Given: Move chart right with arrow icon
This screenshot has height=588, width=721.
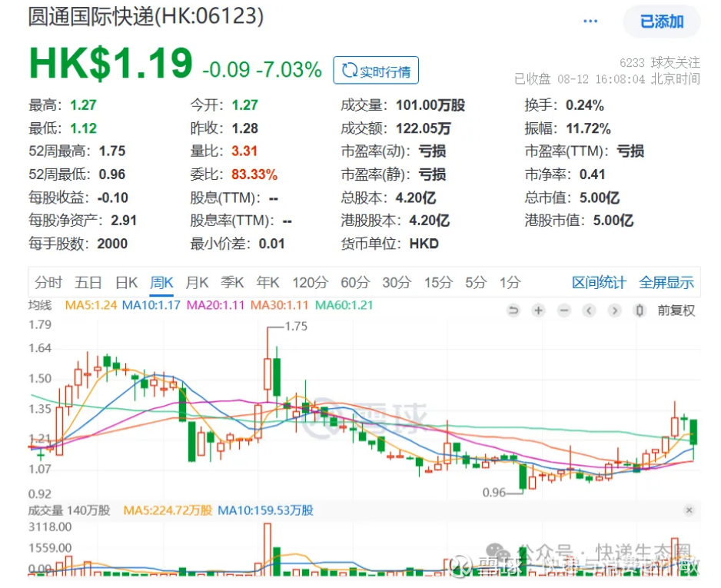Looking at the screenshot, I should 614,311.
